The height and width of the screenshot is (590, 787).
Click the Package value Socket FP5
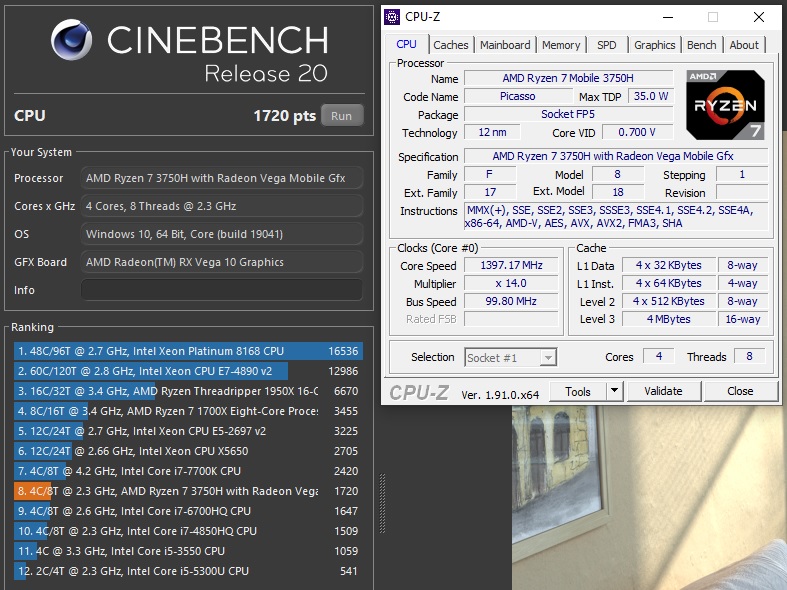[x=568, y=114]
